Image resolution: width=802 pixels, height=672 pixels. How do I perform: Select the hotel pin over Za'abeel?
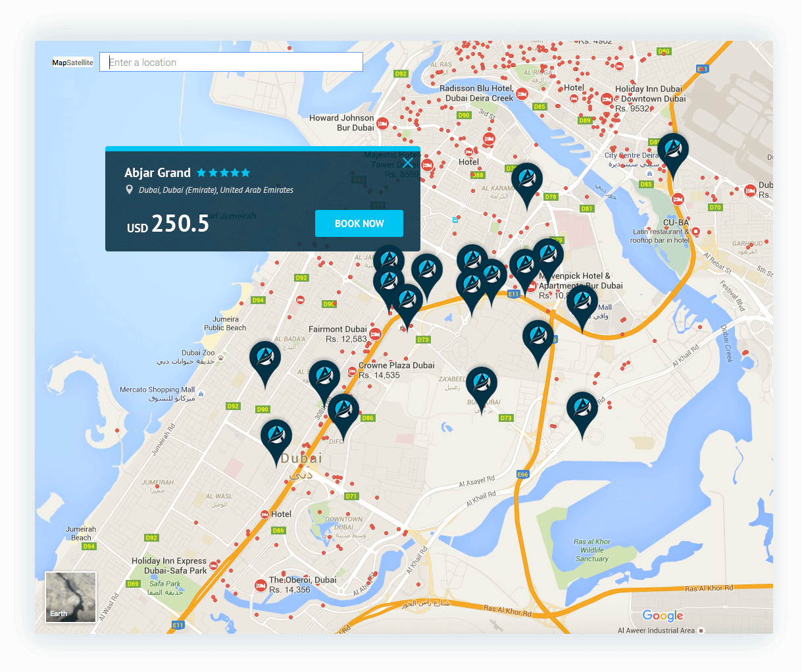(481, 390)
